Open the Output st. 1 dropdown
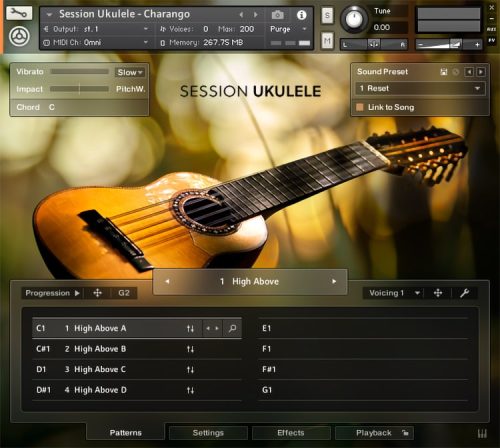This screenshot has width=500, height=448. click(x=96, y=29)
